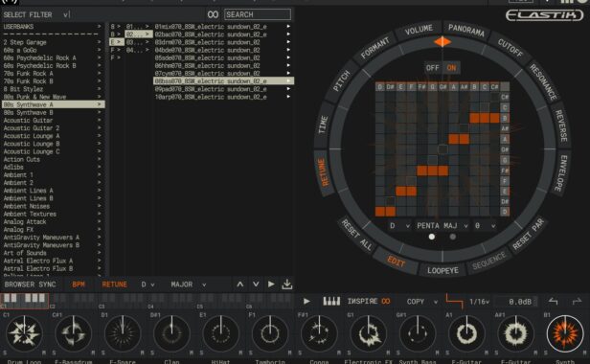Click the RESET ALL button
This screenshot has height=364, width=590.
(356, 236)
